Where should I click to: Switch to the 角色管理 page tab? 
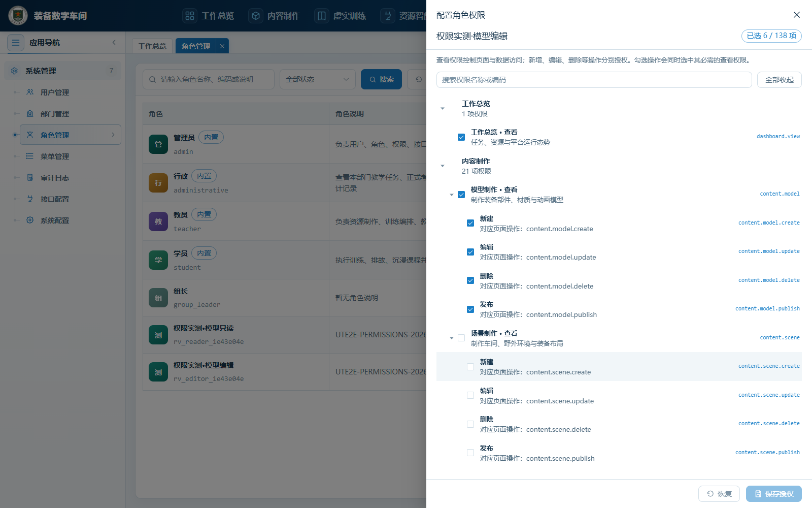(196, 46)
